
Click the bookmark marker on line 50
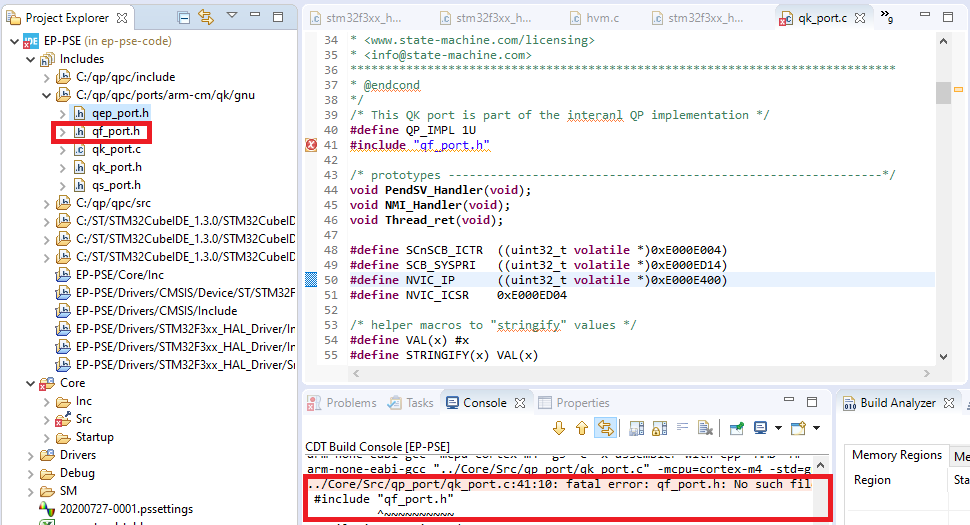(x=311, y=280)
